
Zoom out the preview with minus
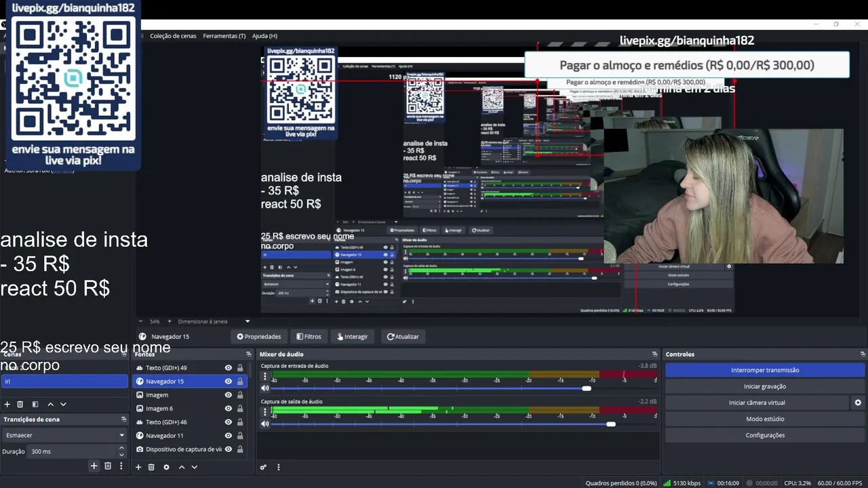[140, 321]
